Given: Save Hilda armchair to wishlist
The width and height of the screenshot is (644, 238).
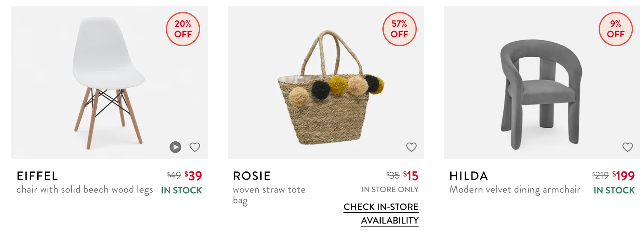Looking at the screenshot, I should click(x=627, y=147).
